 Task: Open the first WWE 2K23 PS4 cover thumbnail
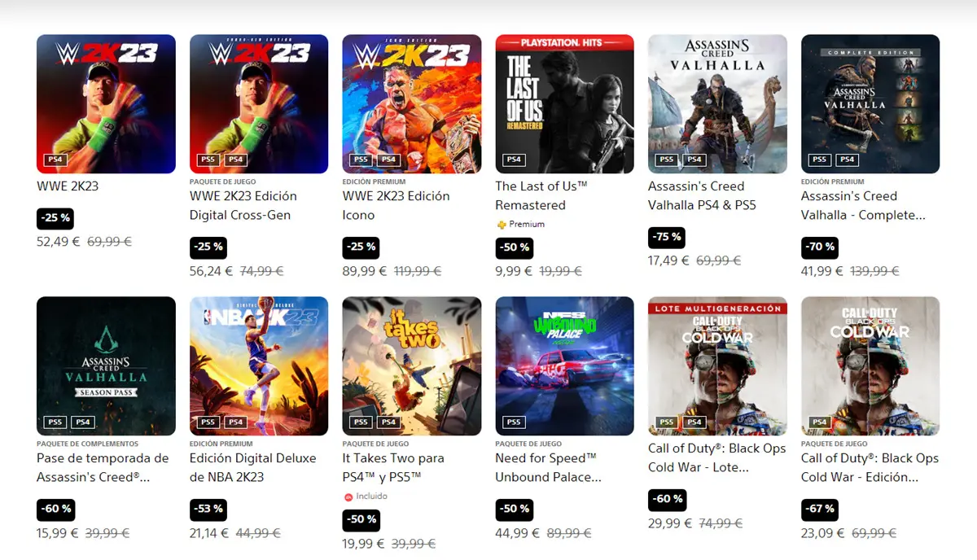(106, 103)
